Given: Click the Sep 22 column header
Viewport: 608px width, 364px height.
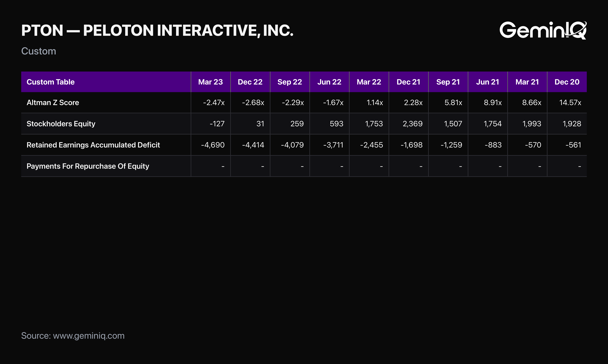Looking at the screenshot, I should 290,82.
